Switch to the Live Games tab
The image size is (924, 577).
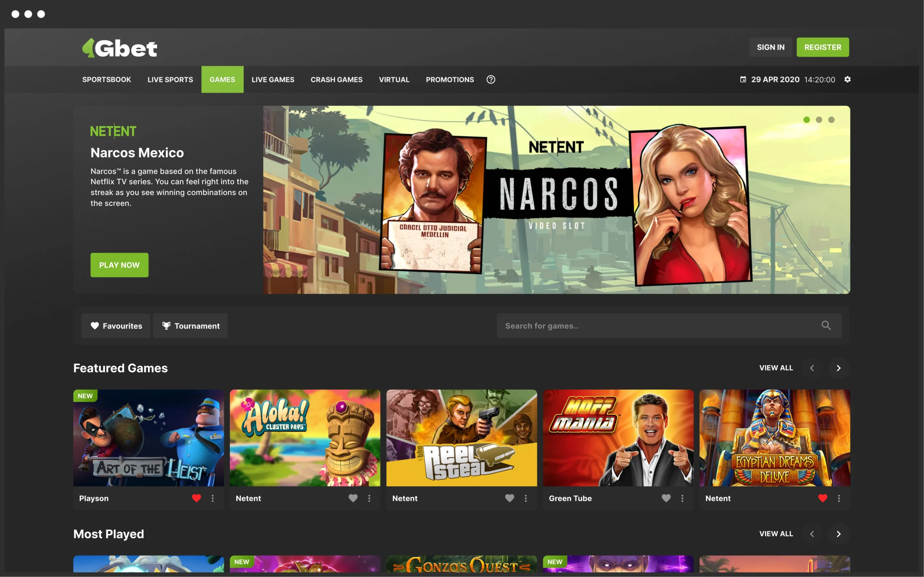[273, 79]
